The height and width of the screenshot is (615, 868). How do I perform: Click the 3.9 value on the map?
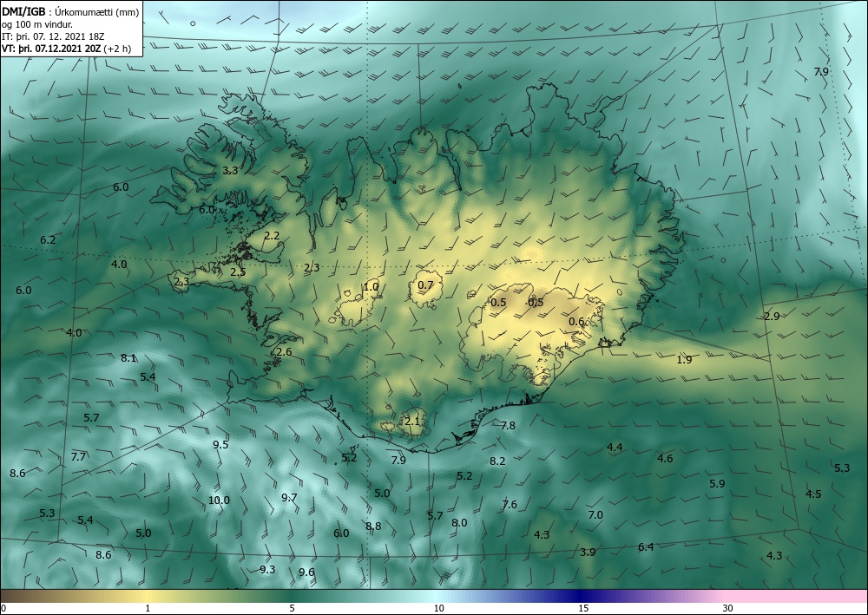588,552
